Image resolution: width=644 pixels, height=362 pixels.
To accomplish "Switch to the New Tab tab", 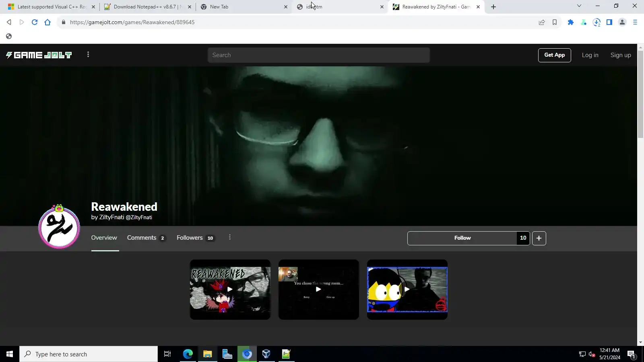I will pyautogui.click(x=243, y=7).
